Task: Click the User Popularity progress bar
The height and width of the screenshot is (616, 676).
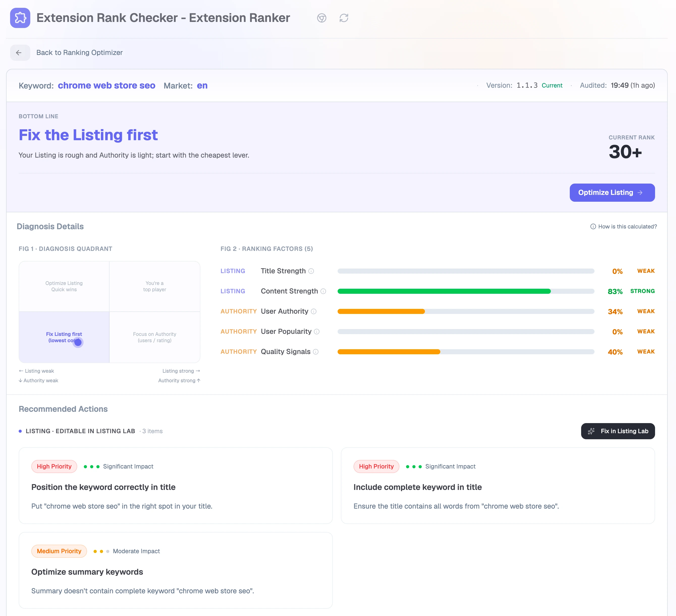Action: (x=466, y=332)
